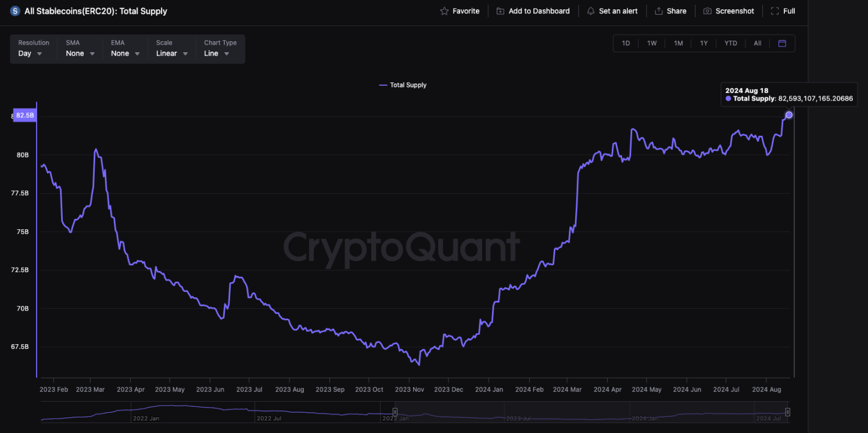
Task: Open the custom date range calendar icon
Action: coord(782,42)
